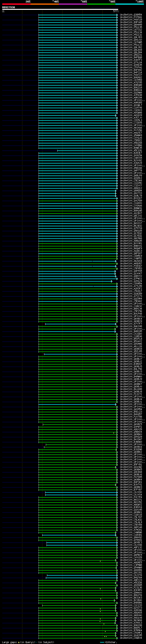Click the purple ~60% identity legend bar
Screen dimensions: 146x644
pyautogui.click(x=73, y=4)
